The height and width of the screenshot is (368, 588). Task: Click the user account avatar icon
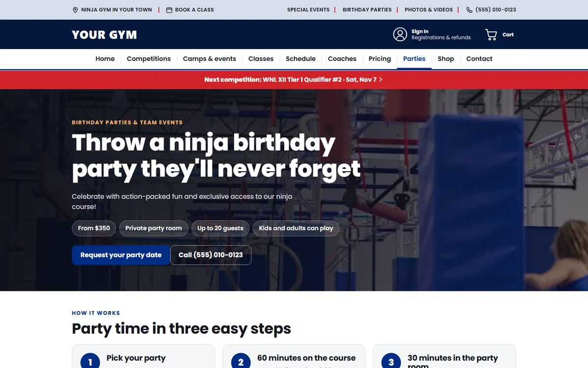[x=400, y=34]
